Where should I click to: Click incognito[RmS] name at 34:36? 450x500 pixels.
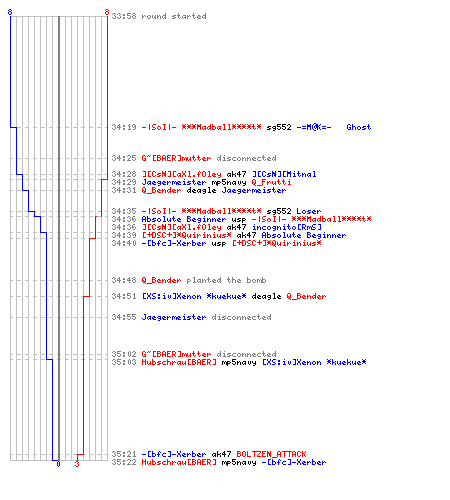coord(287,227)
